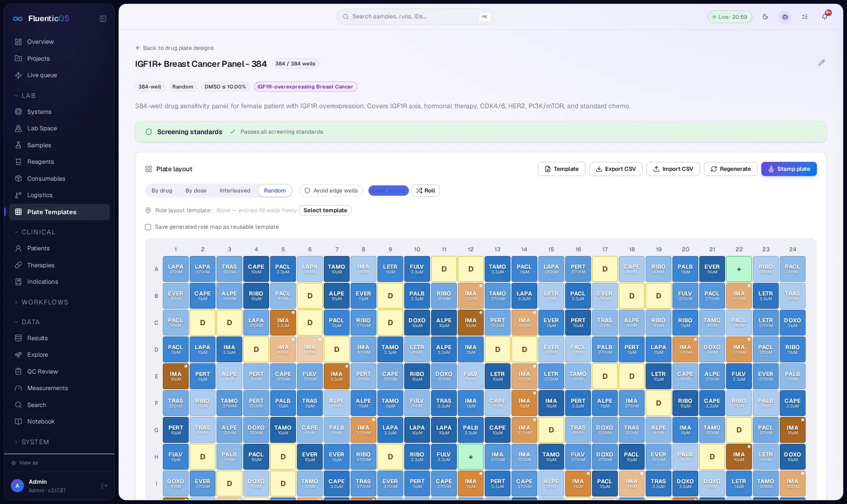Open QC Review in sidebar
The height and width of the screenshot is (504, 847).
(x=59, y=372)
